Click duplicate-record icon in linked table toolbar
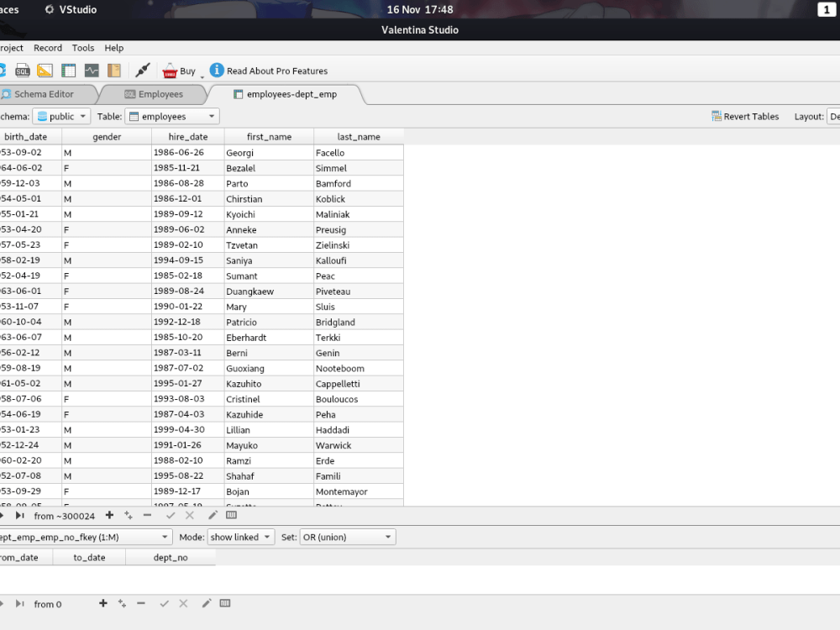The width and height of the screenshot is (840, 630). (122, 603)
